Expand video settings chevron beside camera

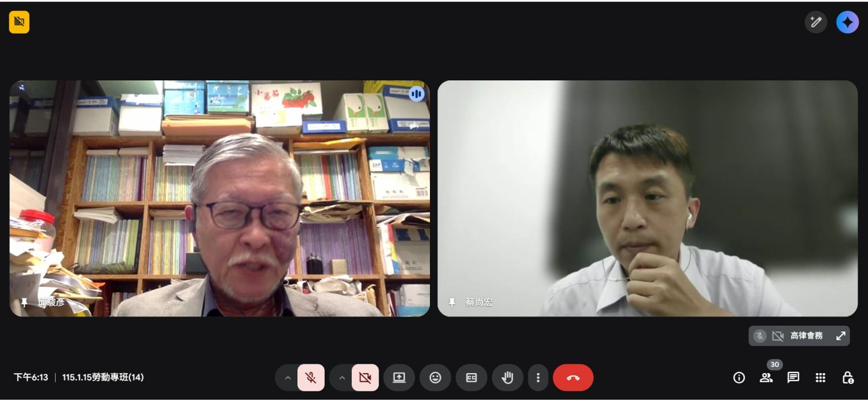pyautogui.click(x=342, y=378)
